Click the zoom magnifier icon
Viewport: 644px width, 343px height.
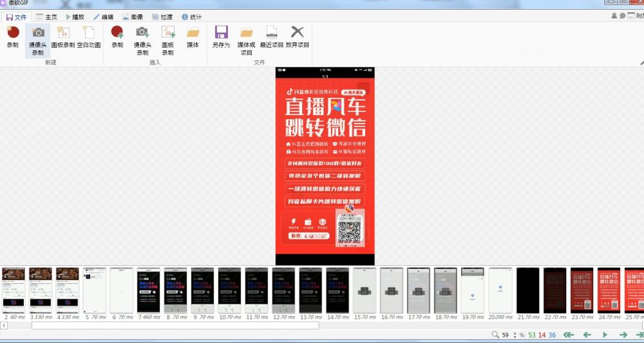pyautogui.click(x=495, y=335)
